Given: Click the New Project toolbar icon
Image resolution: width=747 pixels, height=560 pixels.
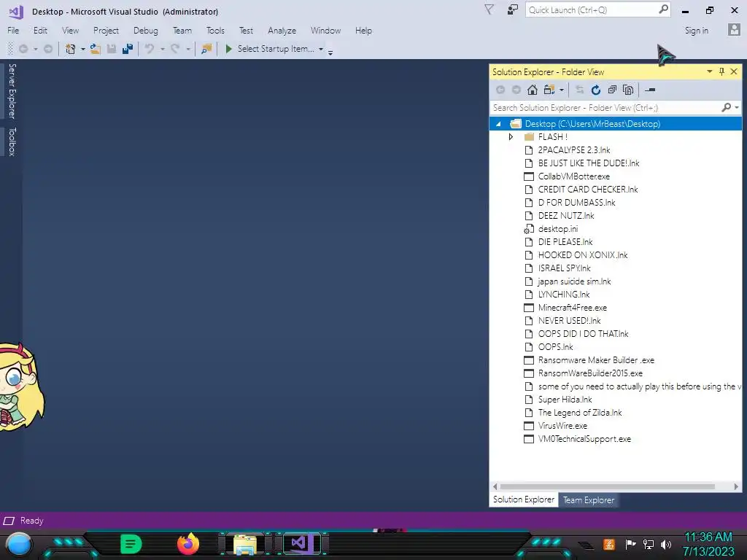Looking at the screenshot, I should click(x=71, y=49).
